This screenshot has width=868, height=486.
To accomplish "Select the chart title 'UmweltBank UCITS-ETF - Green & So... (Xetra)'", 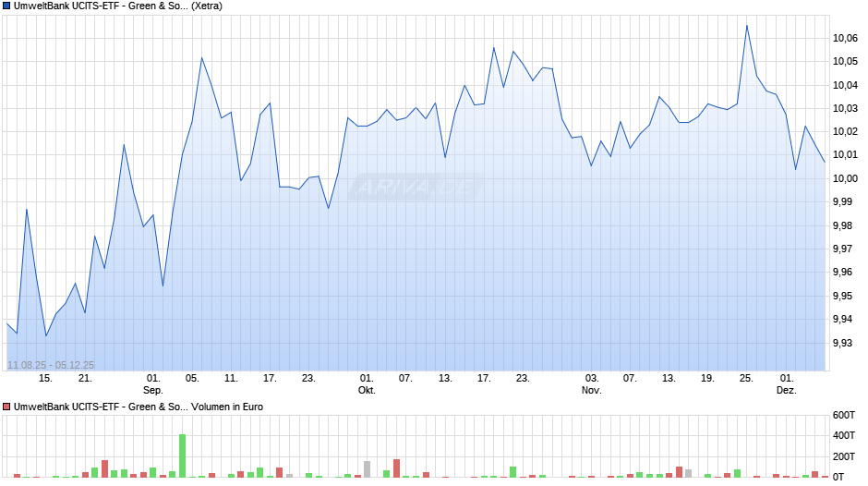I will point(118,6).
